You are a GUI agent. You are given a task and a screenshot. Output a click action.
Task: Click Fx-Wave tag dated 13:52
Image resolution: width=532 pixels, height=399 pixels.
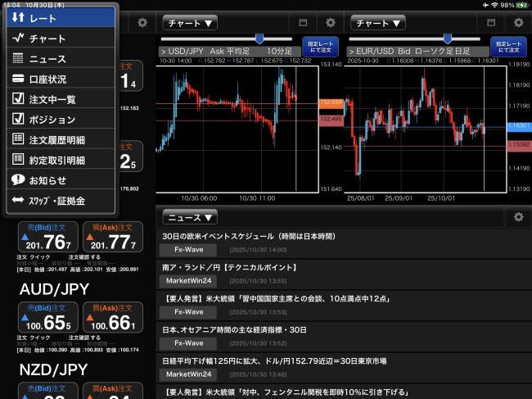[188, 343]
